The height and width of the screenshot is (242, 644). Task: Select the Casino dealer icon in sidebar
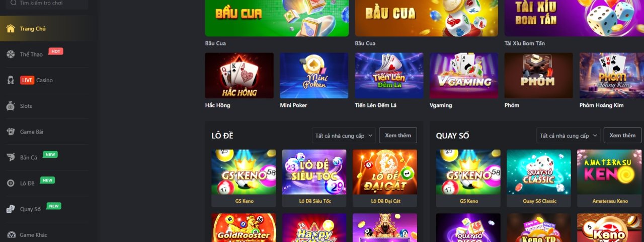tap(11, 80)
